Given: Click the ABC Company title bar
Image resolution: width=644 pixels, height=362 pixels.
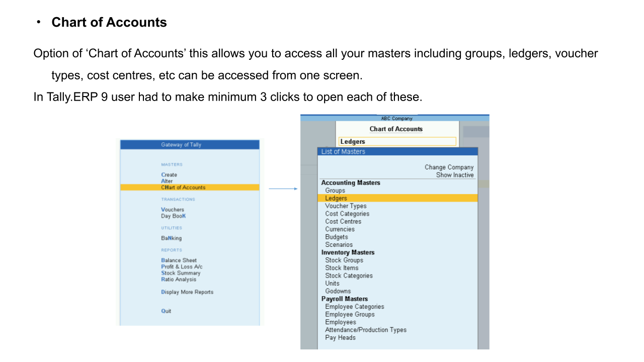Looking at the screenshot, I should 395,118.
